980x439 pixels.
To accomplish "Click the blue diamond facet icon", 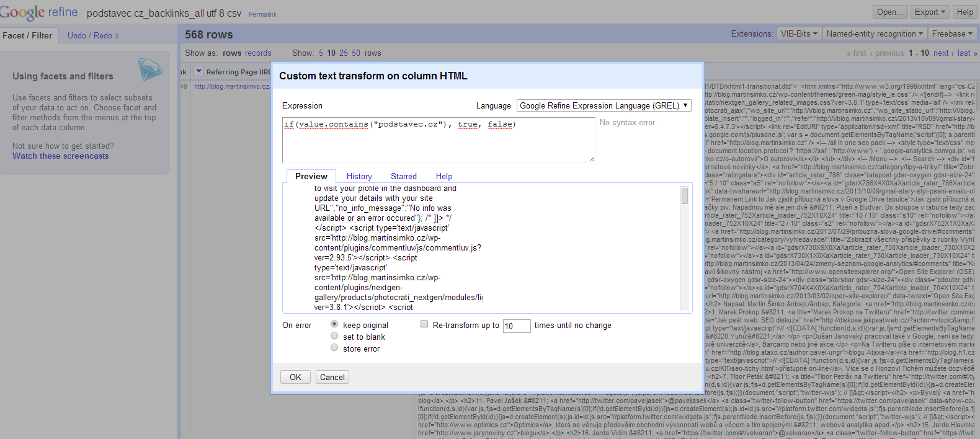I will (150, 69).
